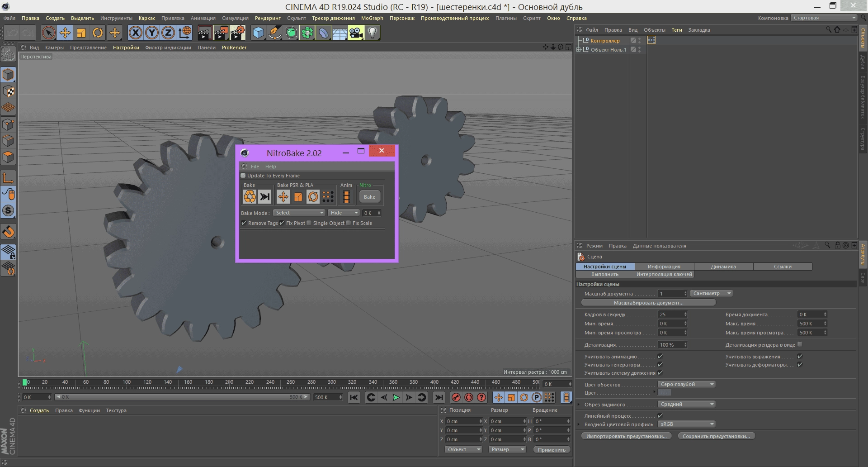Click Кадров в секунду value field
Screen dimensions: 868x467
tap(672, 315)
